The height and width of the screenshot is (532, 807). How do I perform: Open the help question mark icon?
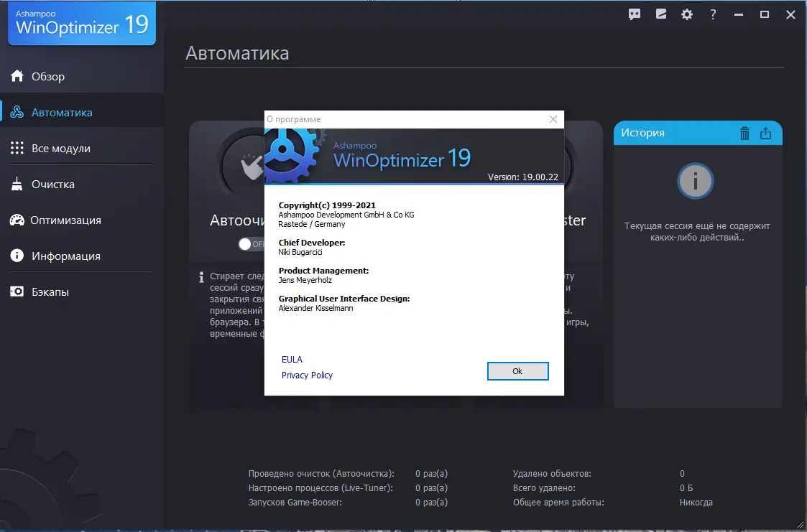point(713,14)
